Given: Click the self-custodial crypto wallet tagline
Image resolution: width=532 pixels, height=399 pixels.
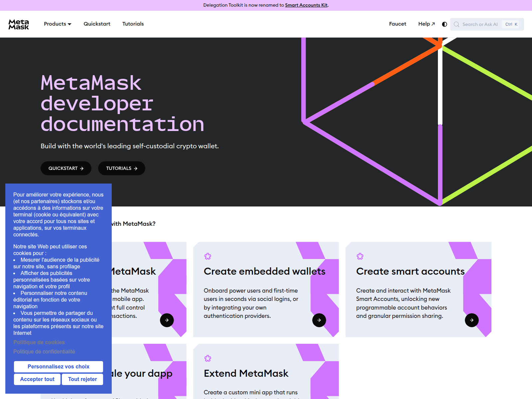Looking at the screenshot, I should (130, 146).
